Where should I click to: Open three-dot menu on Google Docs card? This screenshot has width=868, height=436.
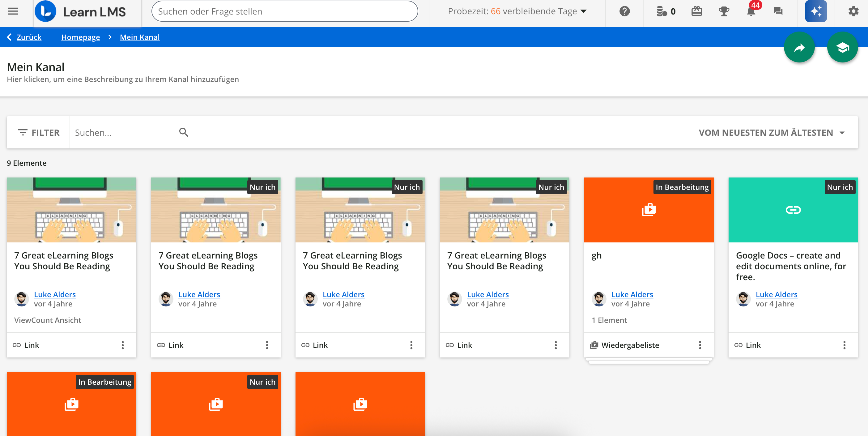pos(844,345)
